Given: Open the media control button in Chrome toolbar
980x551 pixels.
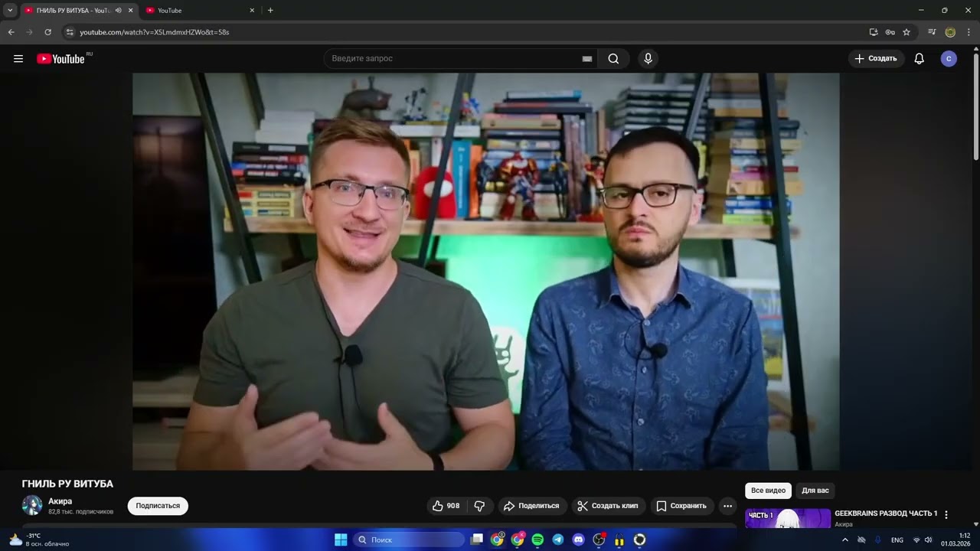Looking at the screenshot, I should click(x=932, y=32).
